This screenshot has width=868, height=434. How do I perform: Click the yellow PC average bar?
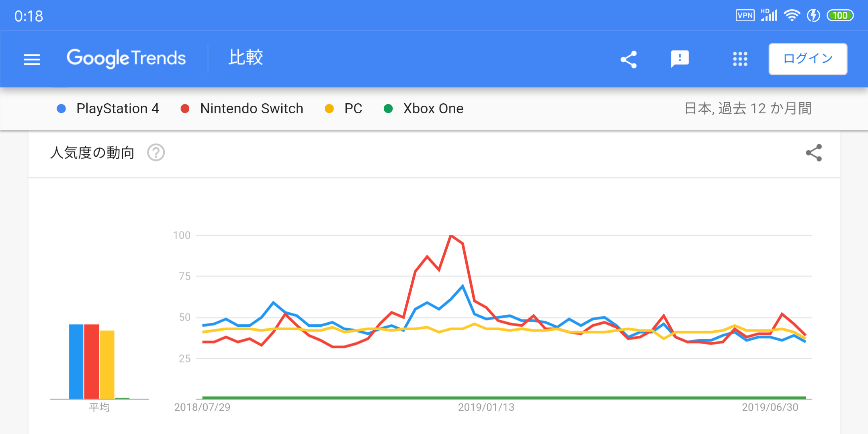[107, 364]
